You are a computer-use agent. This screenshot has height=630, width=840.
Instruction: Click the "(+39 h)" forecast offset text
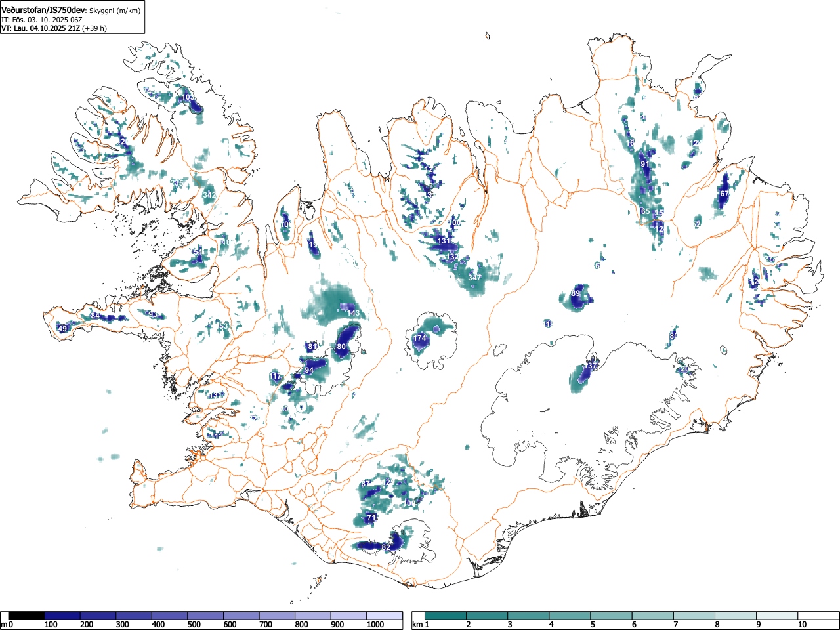click(94, 28)
